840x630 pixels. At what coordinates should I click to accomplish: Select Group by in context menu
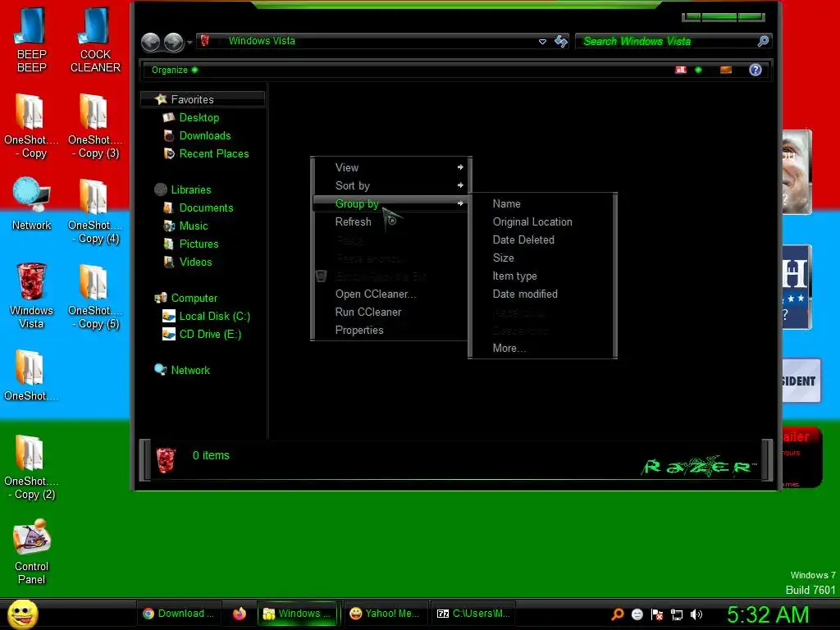click(391, 203)
